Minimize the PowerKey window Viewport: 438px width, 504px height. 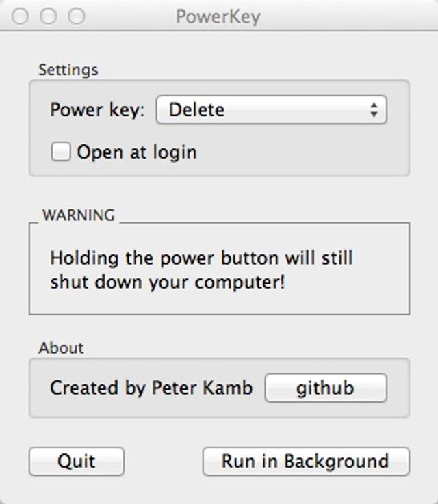coord(49,16)
